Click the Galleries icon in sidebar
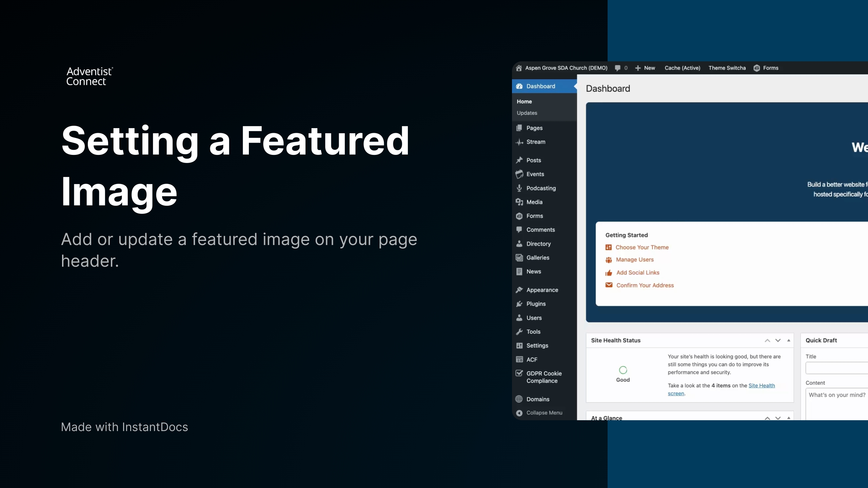The height and width of the screenshot is (488, 868). [519, 258]
